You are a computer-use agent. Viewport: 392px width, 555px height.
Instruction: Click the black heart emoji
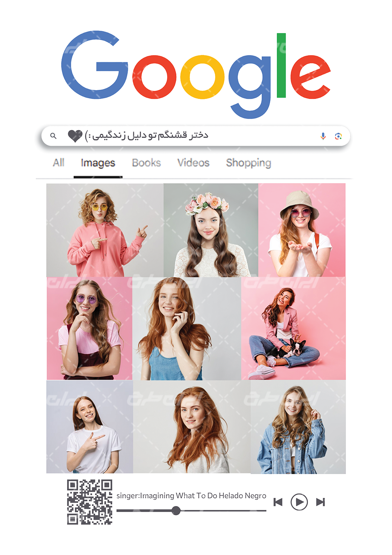(x=75, y=136)
